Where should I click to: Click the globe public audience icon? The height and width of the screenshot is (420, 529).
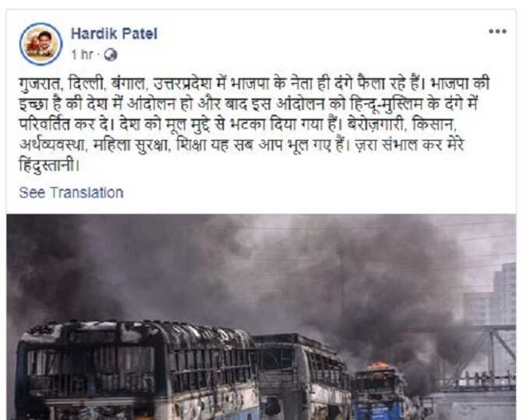click(x=110, y=54)
